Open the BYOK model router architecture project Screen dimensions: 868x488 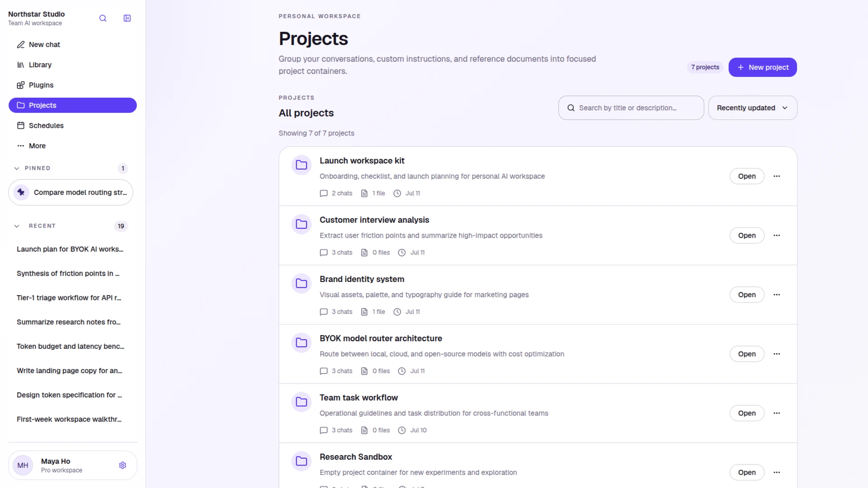point(747,354)
